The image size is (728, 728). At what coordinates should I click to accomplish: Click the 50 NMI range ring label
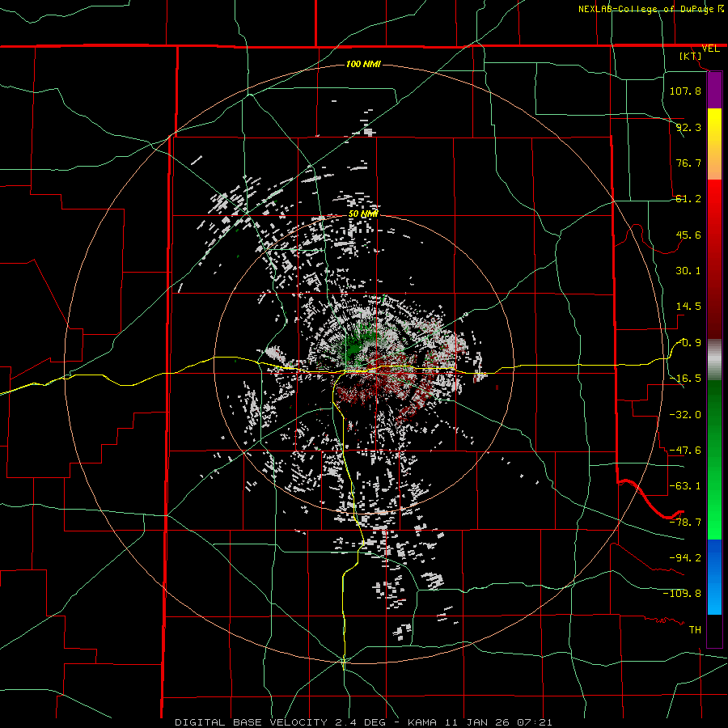click(363, 214)
